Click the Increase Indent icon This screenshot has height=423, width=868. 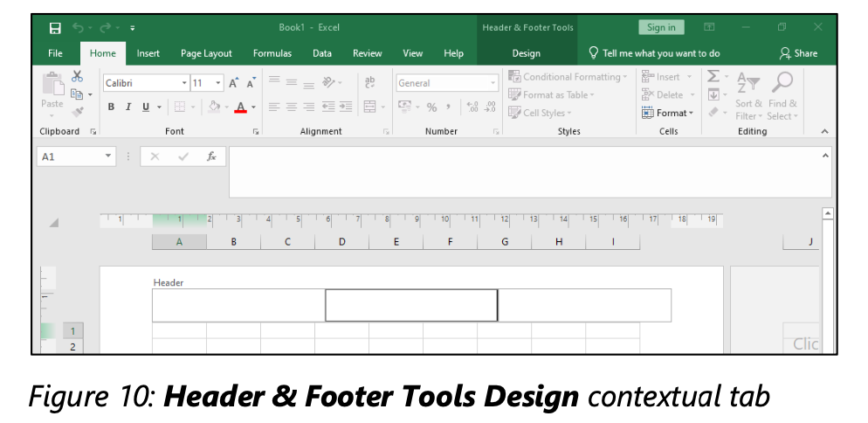tap(346, 107)
